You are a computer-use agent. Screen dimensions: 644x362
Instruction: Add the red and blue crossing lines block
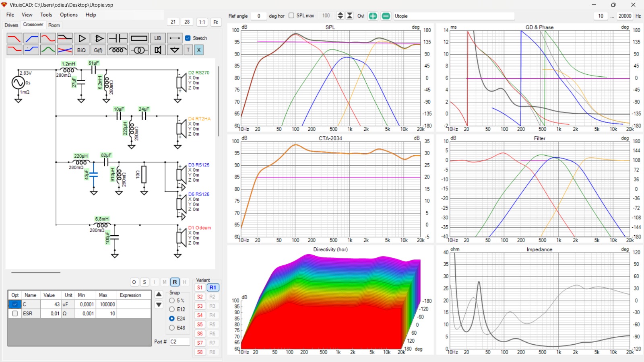click(x=64, y=50)
